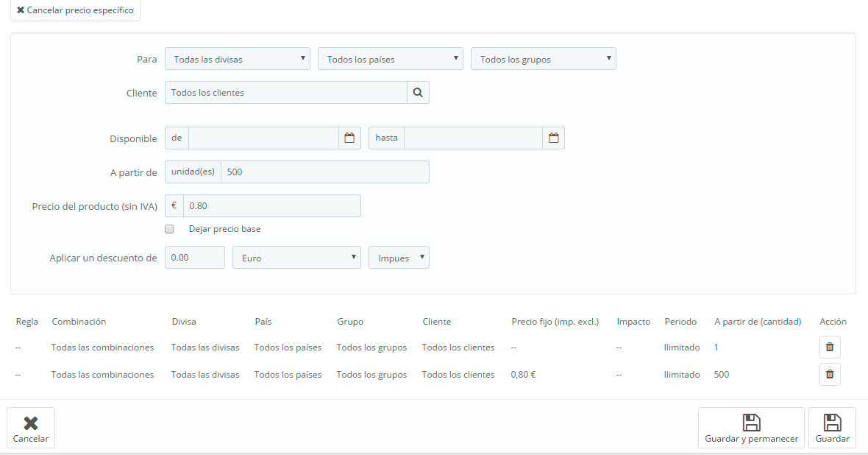This screenshot has width=868, height=455.
Task: Open the Todas las divisas dropdown
Action: tap(238, 59)
